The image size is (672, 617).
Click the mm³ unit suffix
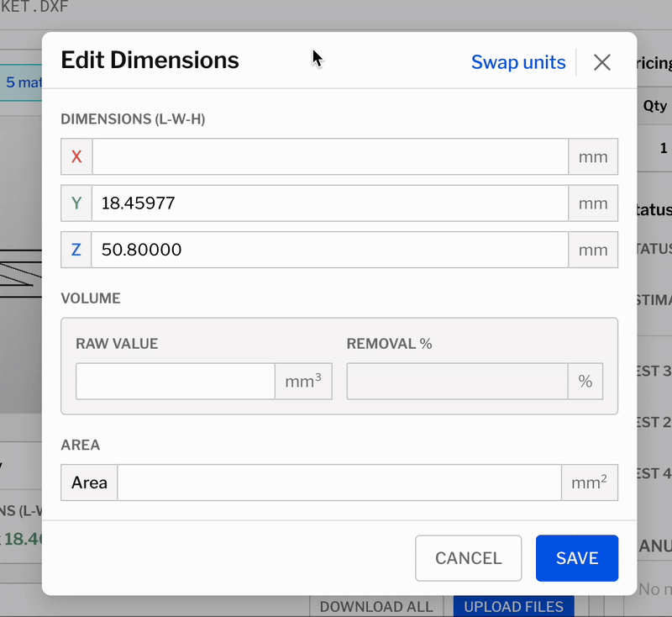pyautogui.click(x=303, y=382)
